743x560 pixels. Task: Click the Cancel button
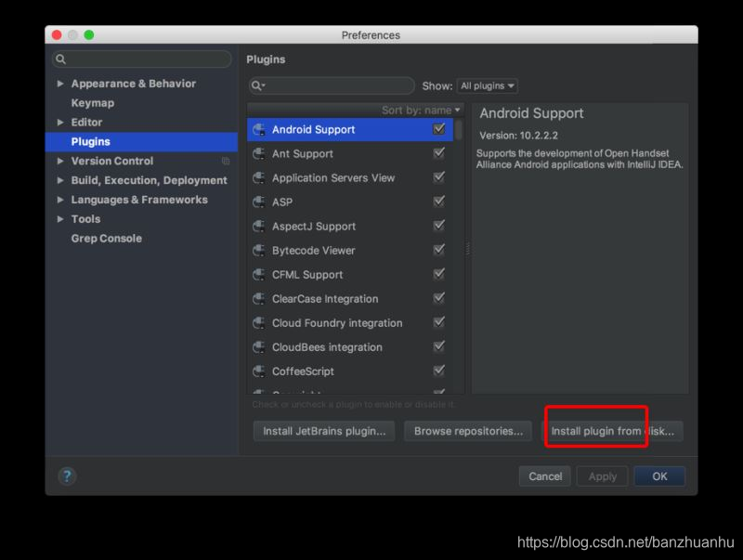click(x=545, y=476)
